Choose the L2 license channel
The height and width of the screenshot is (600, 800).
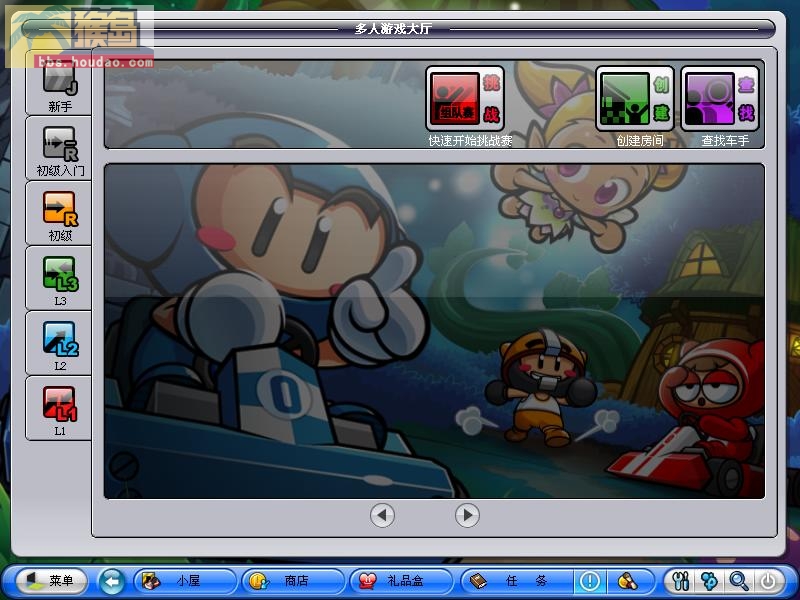[x=59, y=343]
